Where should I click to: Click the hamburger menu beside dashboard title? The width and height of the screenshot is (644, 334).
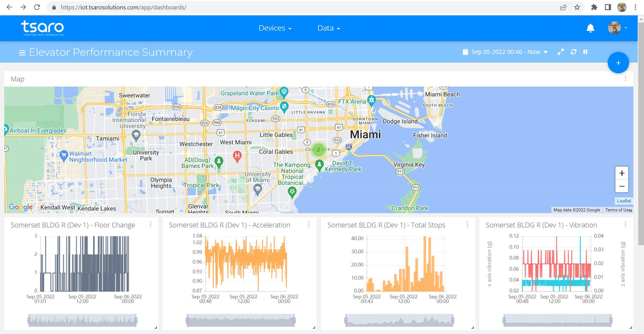tap(22, 53)
